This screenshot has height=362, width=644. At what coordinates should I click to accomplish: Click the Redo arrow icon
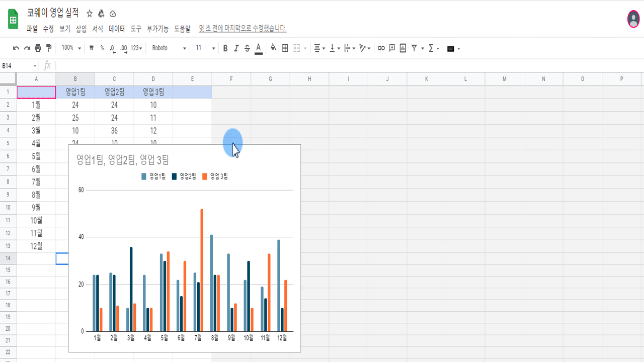tap(27, 48)
